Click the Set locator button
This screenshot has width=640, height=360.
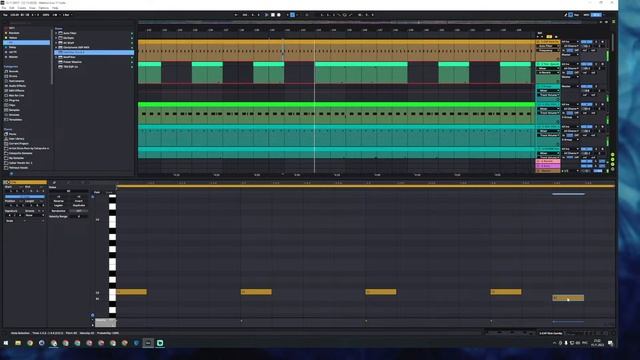coord(540,33)
